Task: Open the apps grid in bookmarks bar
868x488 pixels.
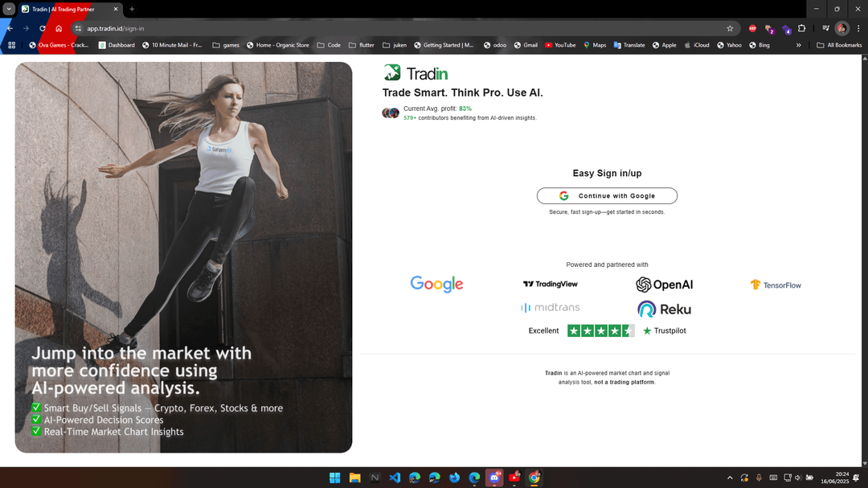Action: tap(11, 45)
